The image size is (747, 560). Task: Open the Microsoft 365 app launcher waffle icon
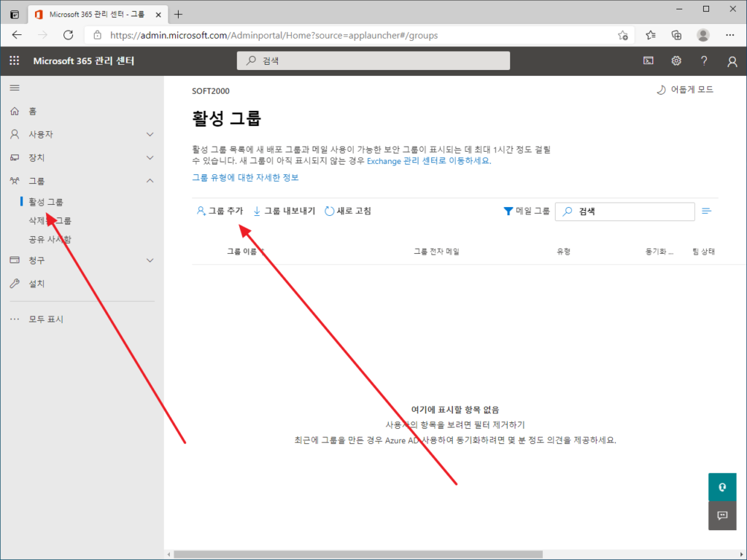pos(13,61)
